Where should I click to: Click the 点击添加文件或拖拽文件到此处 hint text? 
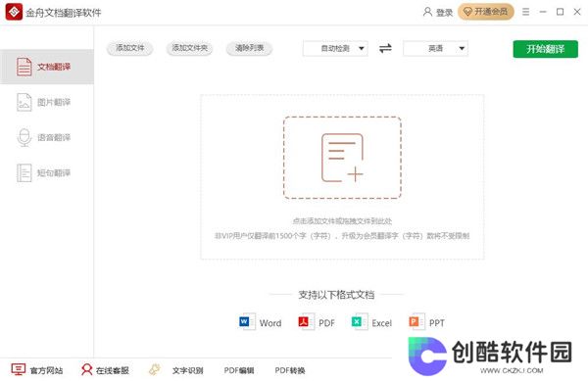(x=342, y=221)
